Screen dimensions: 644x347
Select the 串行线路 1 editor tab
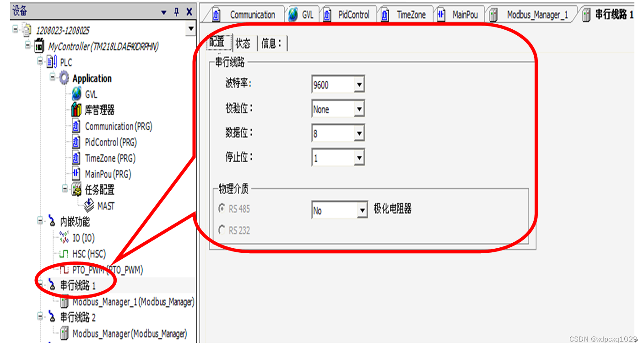(608, 15)
